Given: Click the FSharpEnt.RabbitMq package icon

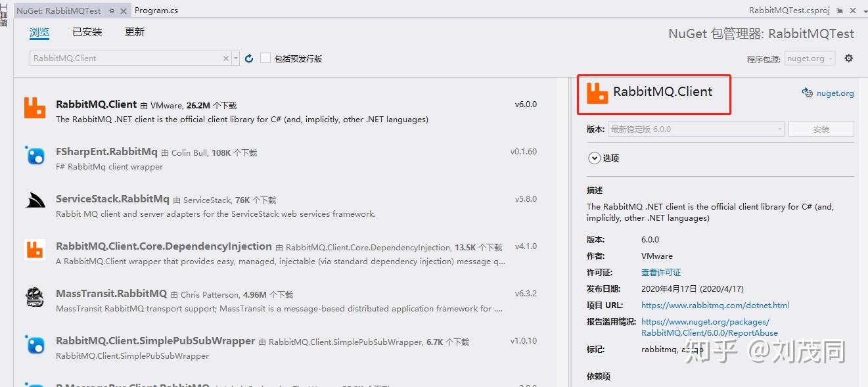Looking at the screenshot, I should pyautogui.click(x=35, y=156).
